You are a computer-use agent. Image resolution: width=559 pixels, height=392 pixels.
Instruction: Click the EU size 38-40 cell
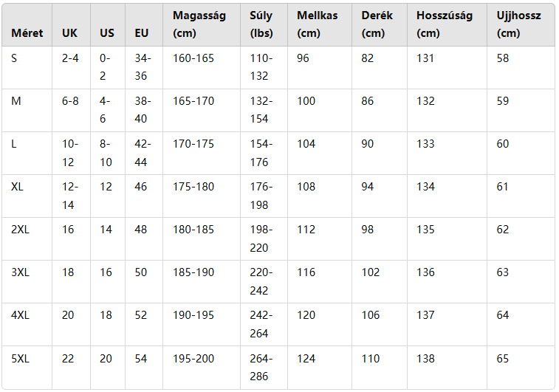143,110
